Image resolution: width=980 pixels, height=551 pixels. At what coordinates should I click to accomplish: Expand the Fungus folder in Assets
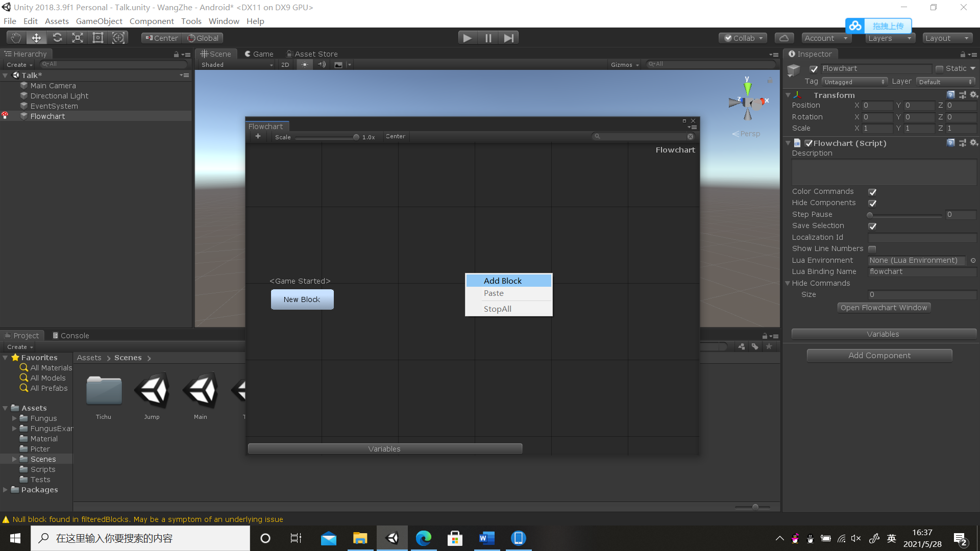pos(14,418)
